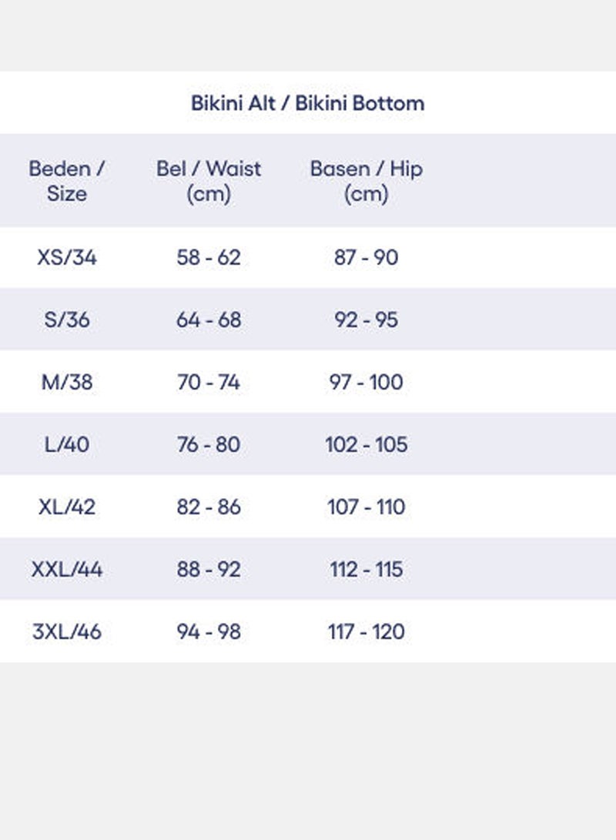Screen dimensions: 616x840
Task: Select waist value 58 - 62
Action: pos(209,258)
